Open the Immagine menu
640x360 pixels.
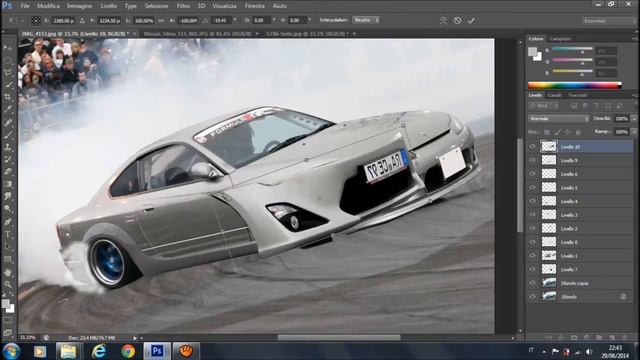pos(80,6)
